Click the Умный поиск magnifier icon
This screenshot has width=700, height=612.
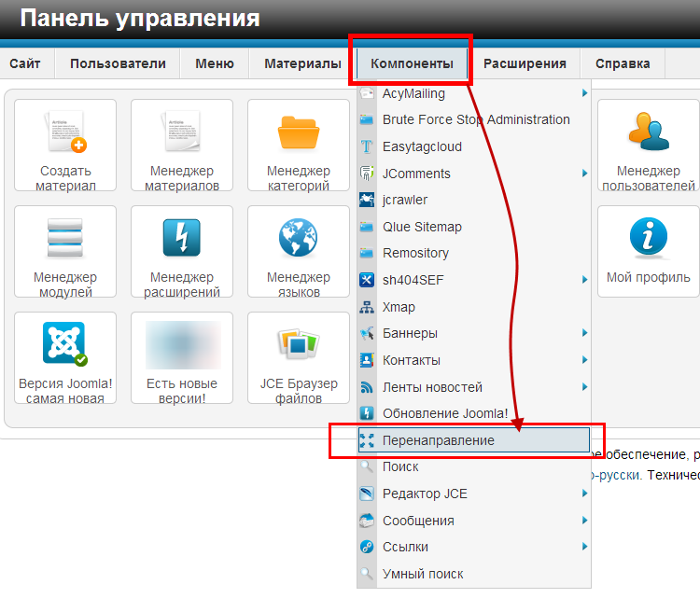click(367, 574)
